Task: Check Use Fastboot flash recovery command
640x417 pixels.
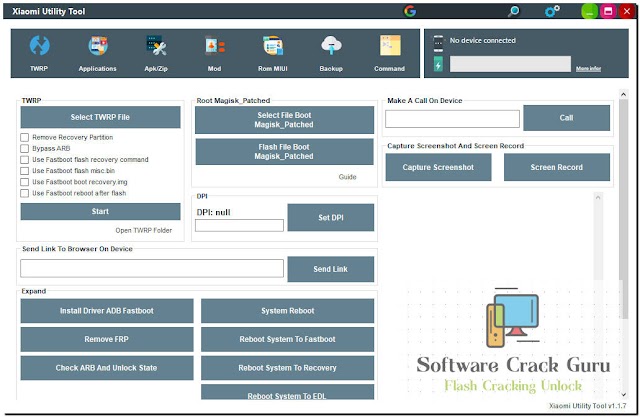Action: click(x=24, y=160)
